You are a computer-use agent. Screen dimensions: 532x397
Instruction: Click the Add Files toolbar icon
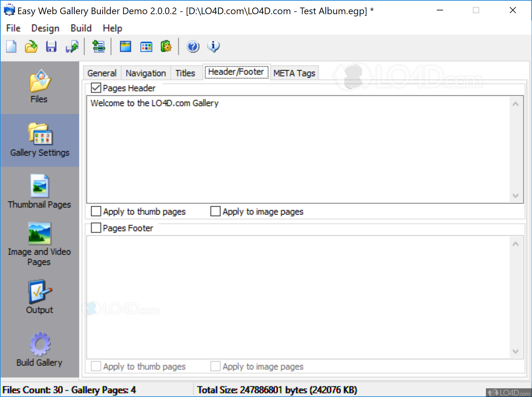(x=98, y=46)
